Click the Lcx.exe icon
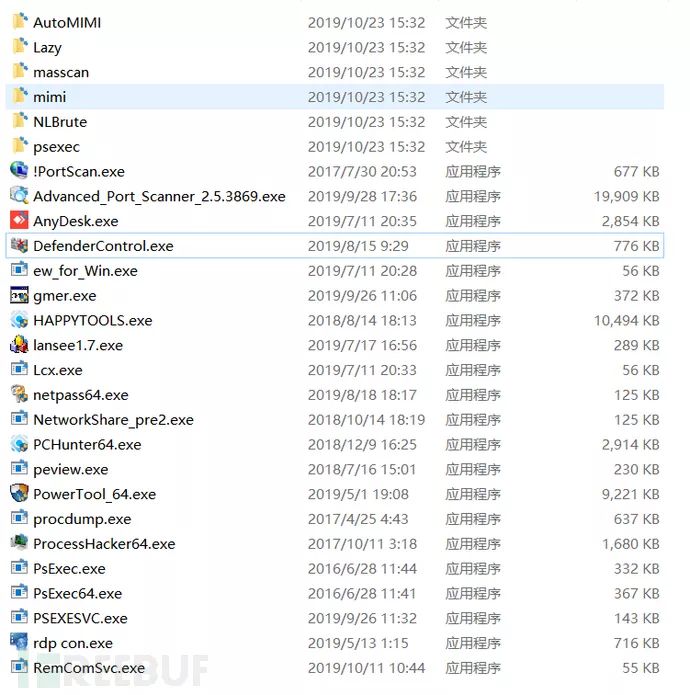This screenshot has height=695, width=690. click(19, 369)
